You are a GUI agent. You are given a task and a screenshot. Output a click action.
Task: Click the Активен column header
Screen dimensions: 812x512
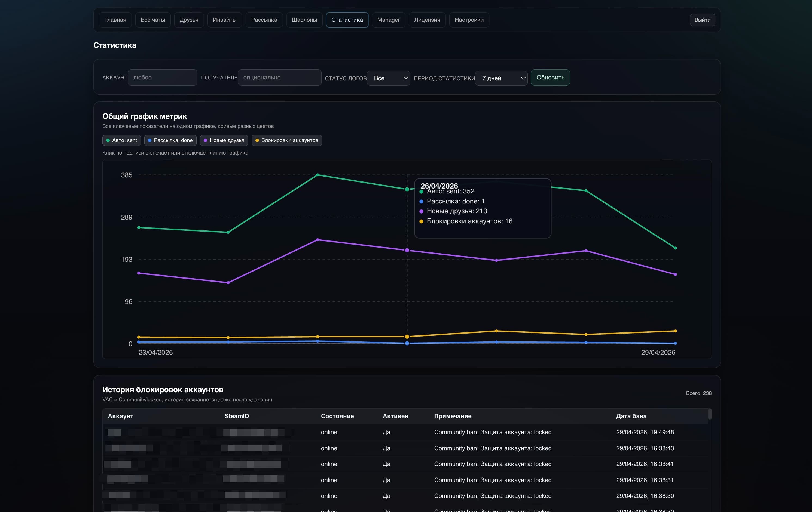click(395, 416)
